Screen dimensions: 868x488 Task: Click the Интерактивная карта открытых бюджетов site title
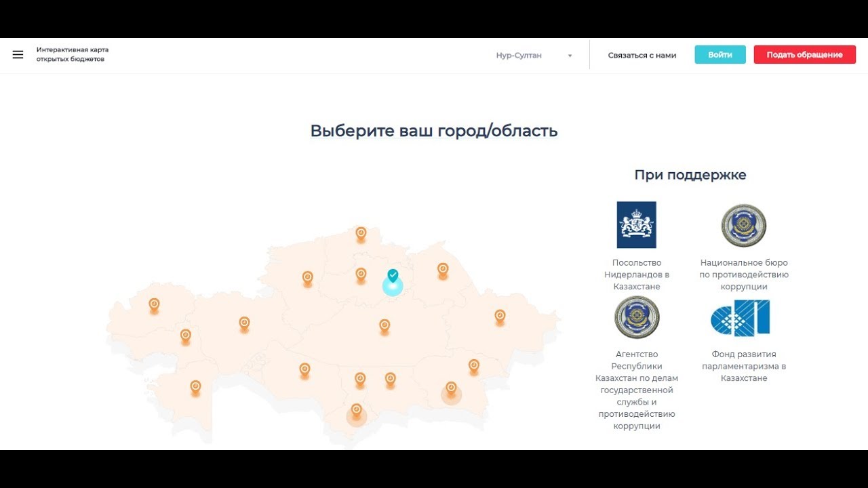pos(73,54)
